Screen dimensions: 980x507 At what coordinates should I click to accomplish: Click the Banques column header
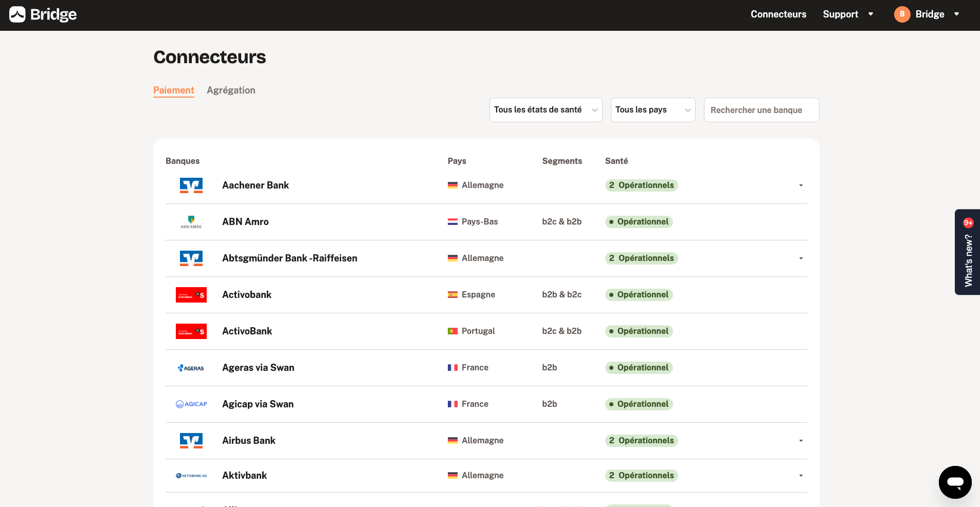click(183, 161)
